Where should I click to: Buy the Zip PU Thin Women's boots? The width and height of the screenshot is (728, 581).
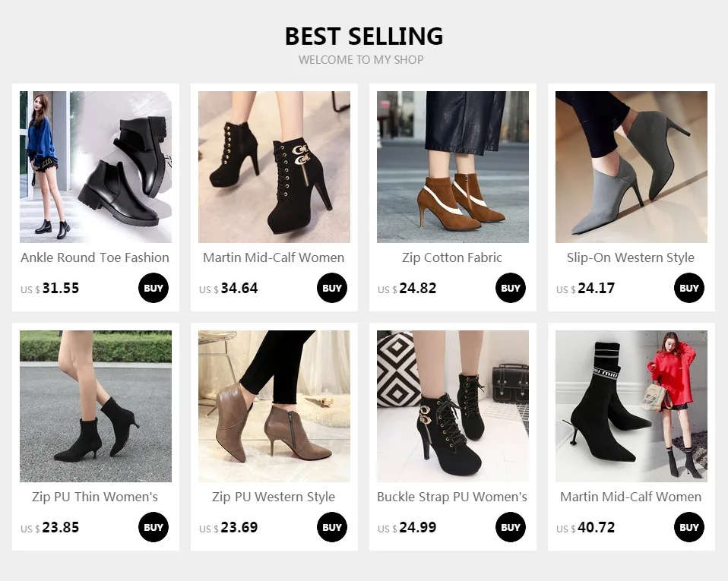(154, 528)
